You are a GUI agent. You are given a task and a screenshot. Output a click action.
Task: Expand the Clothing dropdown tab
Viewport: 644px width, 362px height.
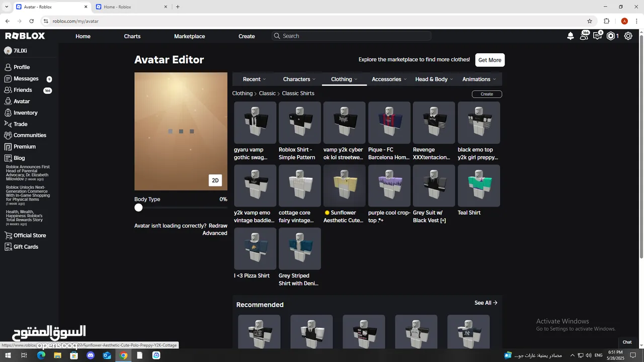[x=344, y=79]
